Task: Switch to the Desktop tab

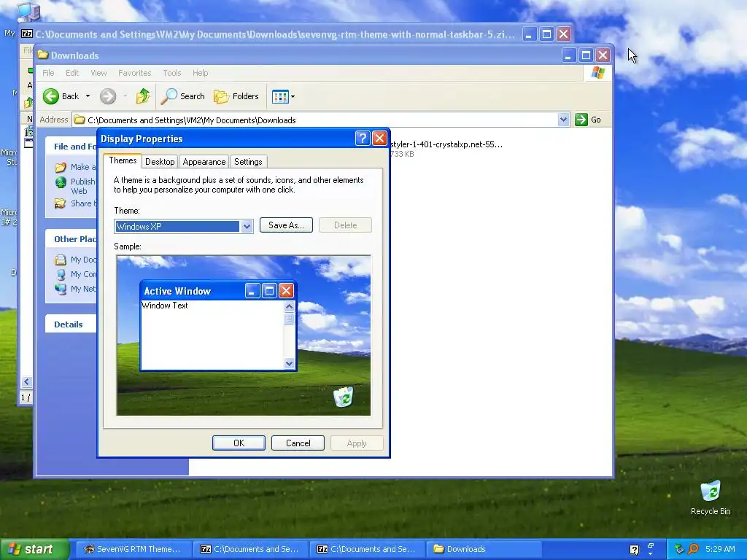Action: pos(160,162)
